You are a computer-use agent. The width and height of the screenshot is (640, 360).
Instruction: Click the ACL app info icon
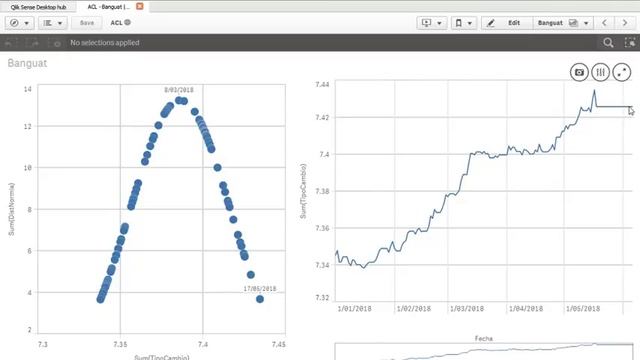pyautogui.click(x=127, y=22)
